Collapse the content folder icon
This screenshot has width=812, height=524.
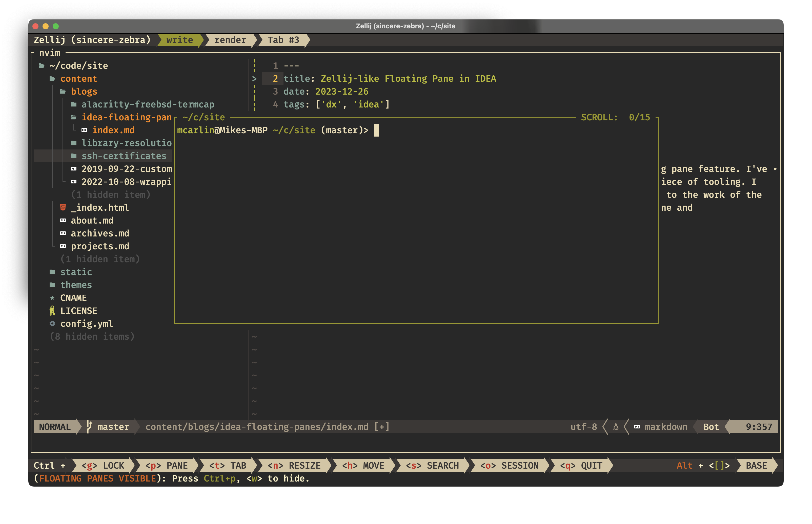pos(52,79)
